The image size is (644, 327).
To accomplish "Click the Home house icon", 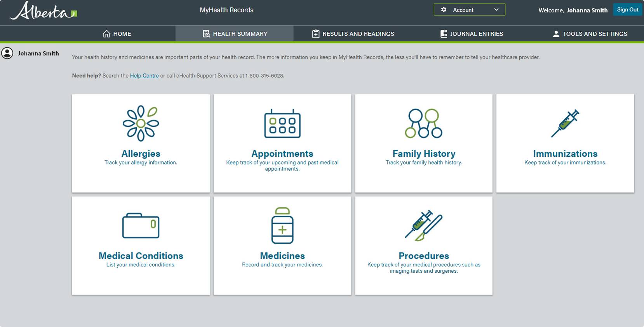I will (x=106, y=34).
